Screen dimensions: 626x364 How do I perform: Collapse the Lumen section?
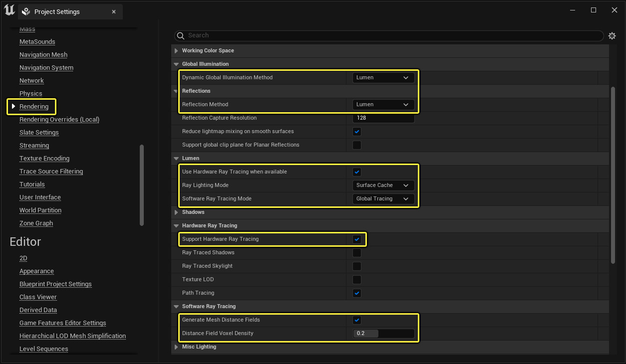point(176,158)
